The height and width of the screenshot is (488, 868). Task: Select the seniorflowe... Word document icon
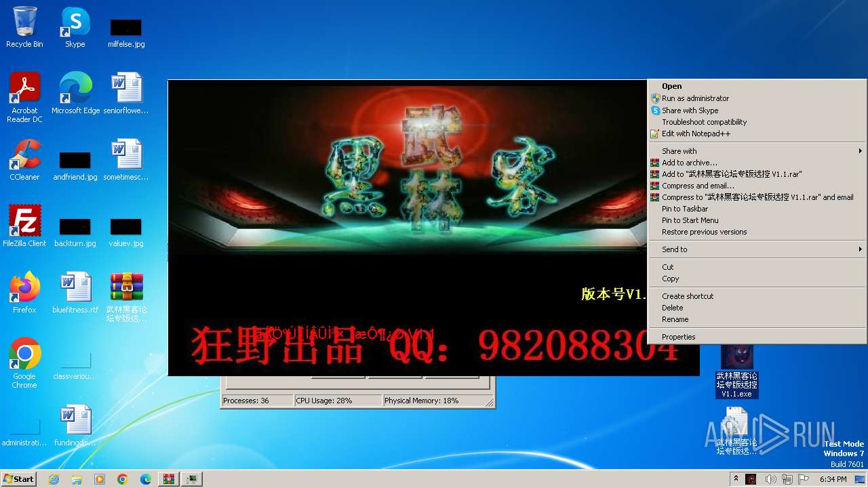[x=126, y=93]
